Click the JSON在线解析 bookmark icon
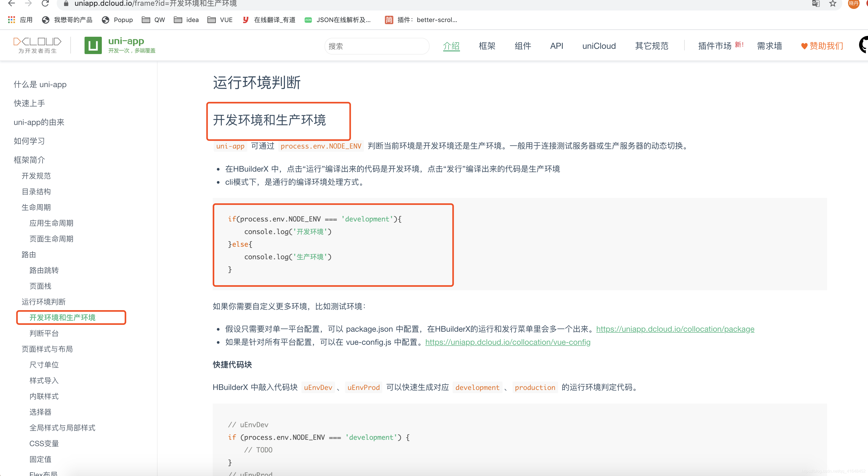 [308, 20]
